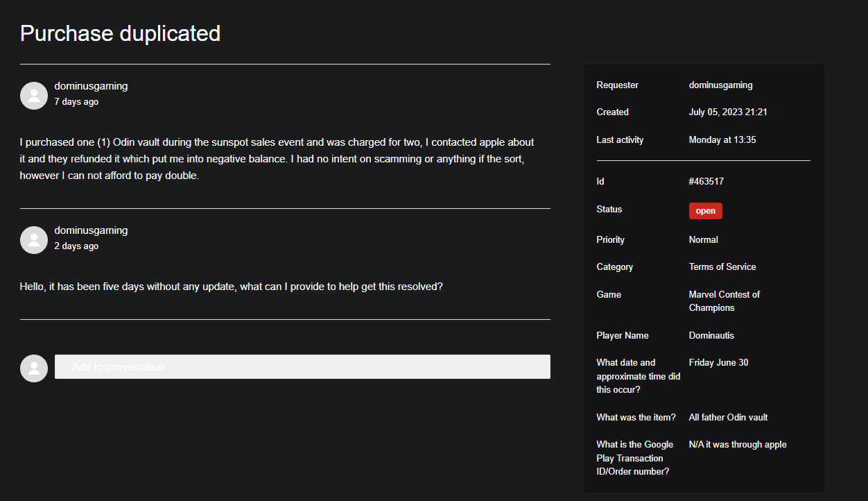Click the Priority value Normal
Image resolution: width=868 pixels, height=501 pixels.
tap(703, 240)
